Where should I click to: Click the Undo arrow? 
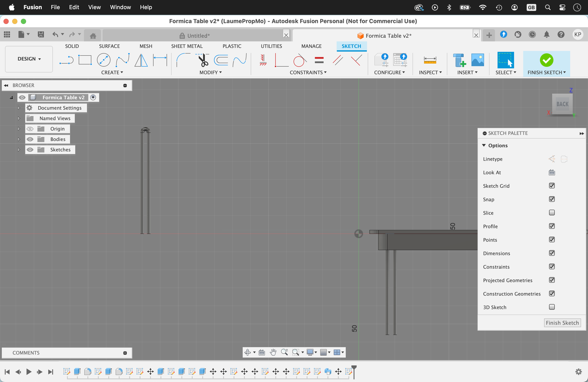pos(55,34)
